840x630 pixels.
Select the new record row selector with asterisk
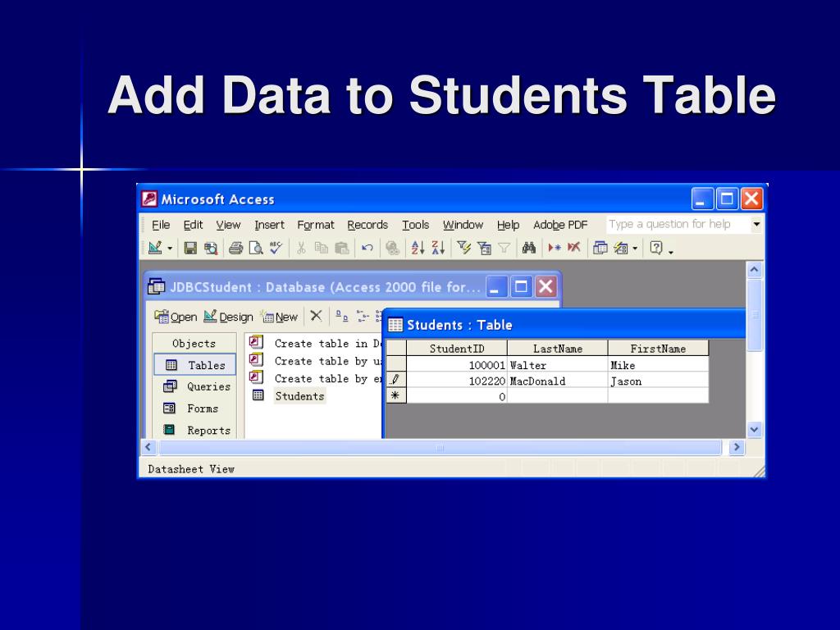[x=396, y=396]
